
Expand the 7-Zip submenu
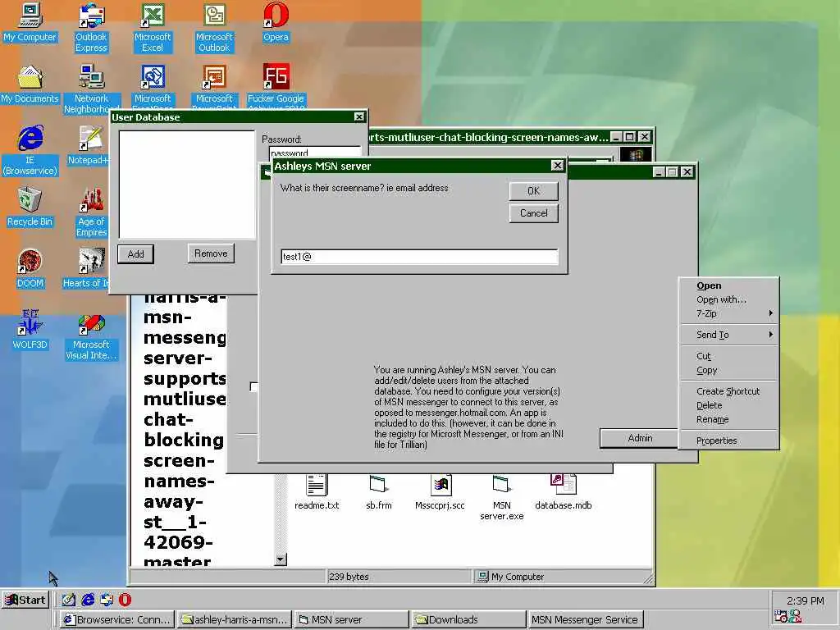pos(728,313)
